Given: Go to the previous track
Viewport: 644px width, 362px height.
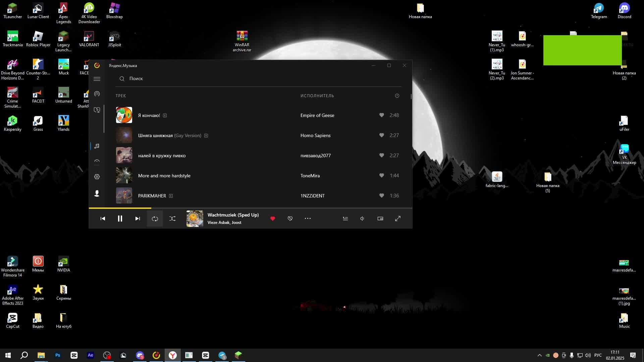Looking at the screenshot, I should [103, 219].
